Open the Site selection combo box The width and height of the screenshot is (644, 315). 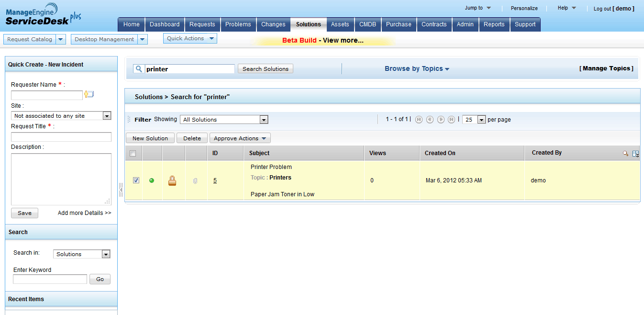[61, 116]
